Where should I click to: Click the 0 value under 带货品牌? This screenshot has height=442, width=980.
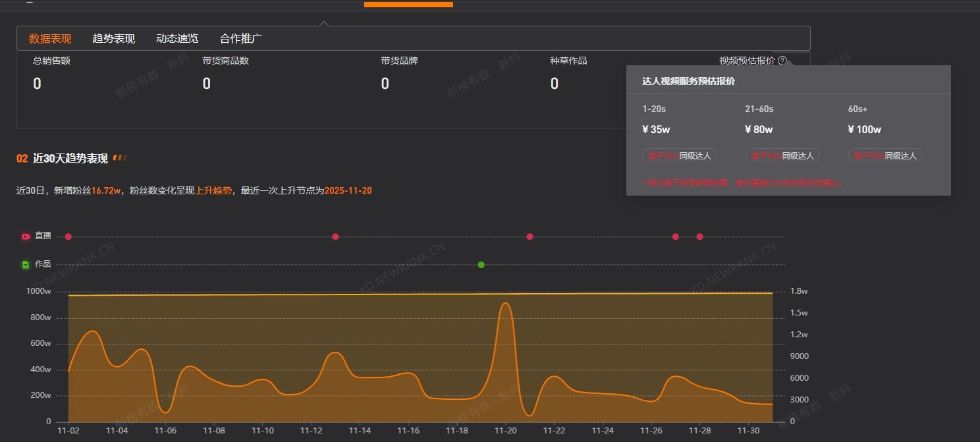pos(385,84)
